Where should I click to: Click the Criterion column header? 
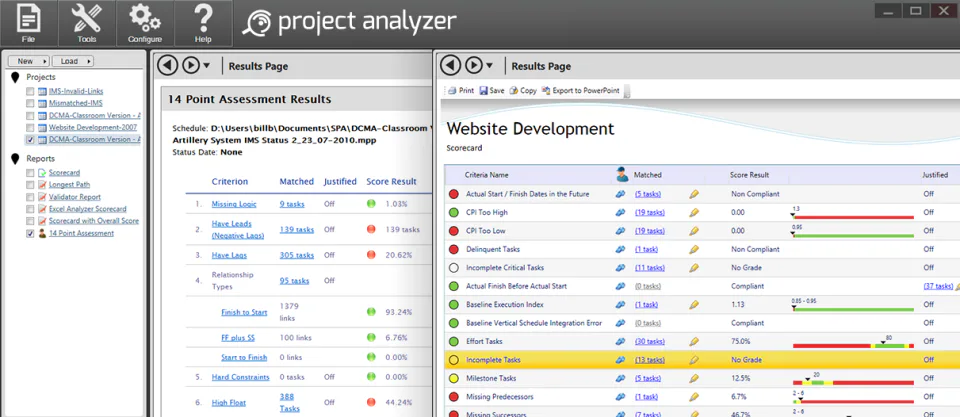230,181
